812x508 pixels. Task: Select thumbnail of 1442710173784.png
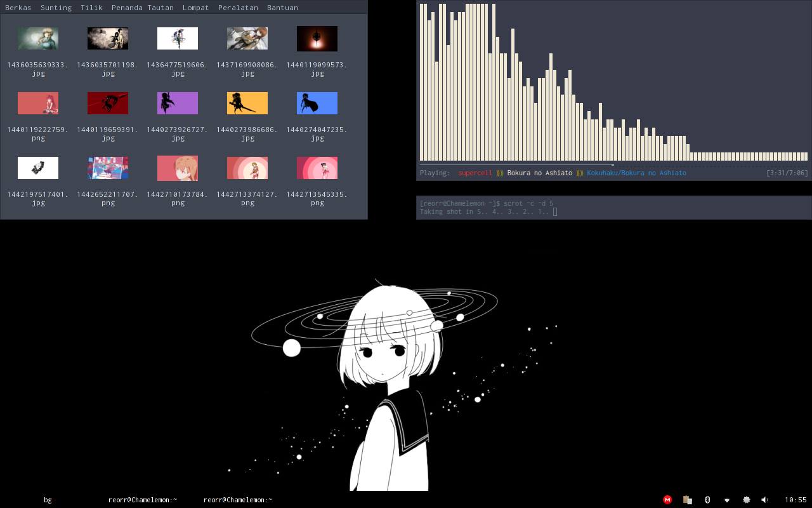point(178,168)
